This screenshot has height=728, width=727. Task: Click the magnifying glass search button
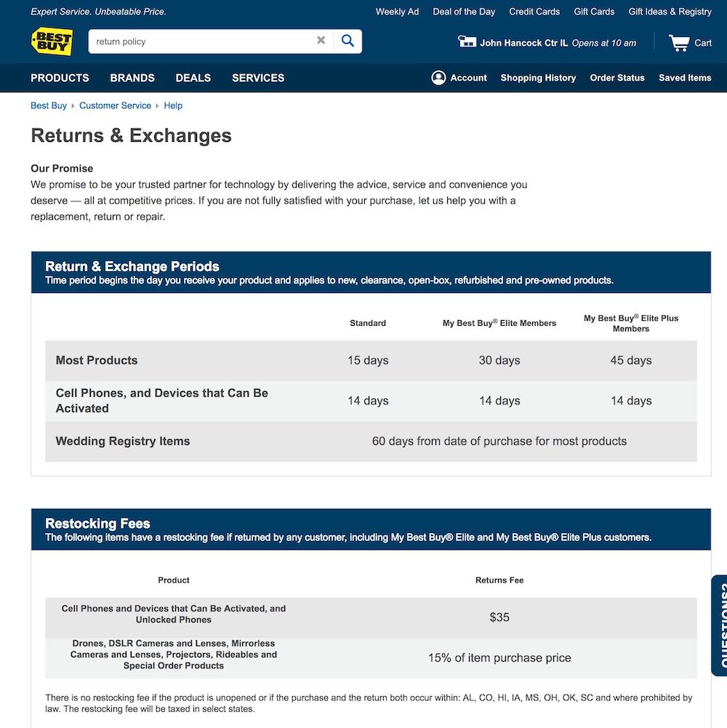pyautogui.click(x=348, y=41)
